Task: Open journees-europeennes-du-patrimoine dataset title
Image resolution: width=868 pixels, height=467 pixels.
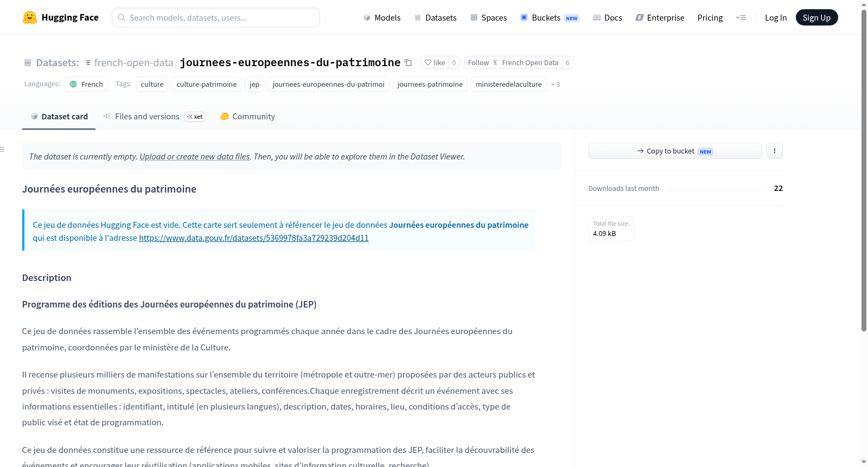Action: coord(290,62)
